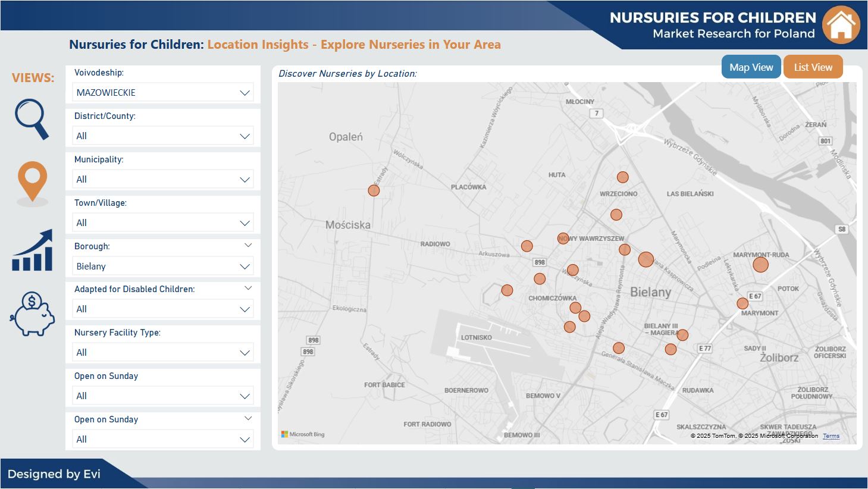Click the Żoliborz label on the map
868x489 pixels.
(x=779, y=358)
